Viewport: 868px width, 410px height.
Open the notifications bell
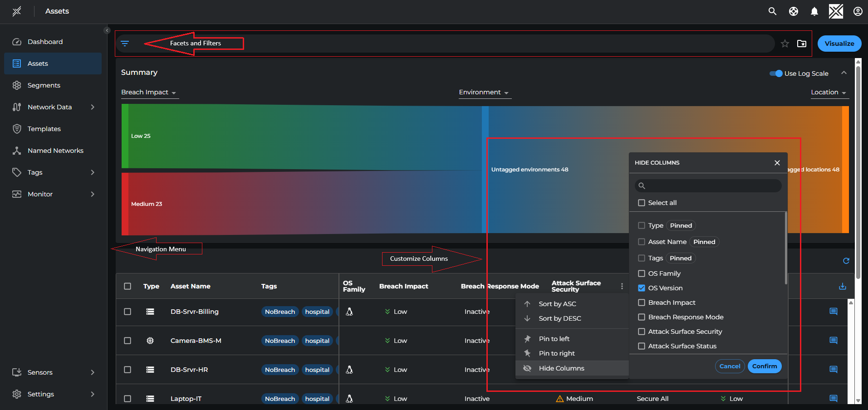pyautogui.click(x=814, y=11)
